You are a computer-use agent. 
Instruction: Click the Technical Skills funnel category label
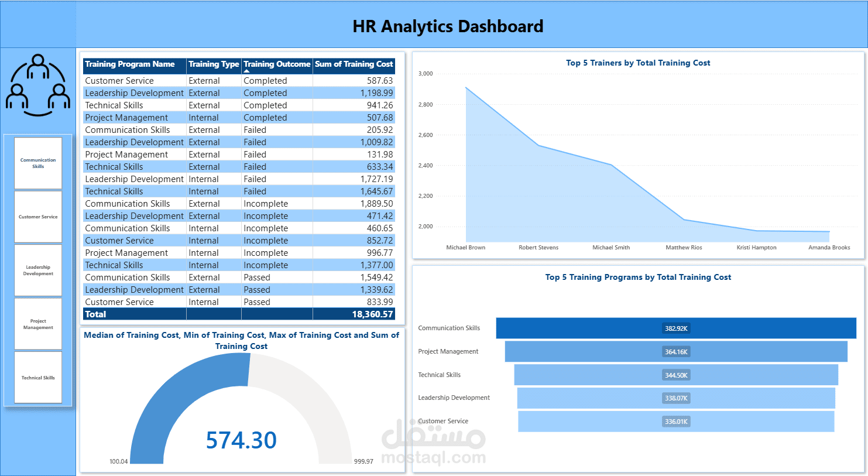click(439, 375)
